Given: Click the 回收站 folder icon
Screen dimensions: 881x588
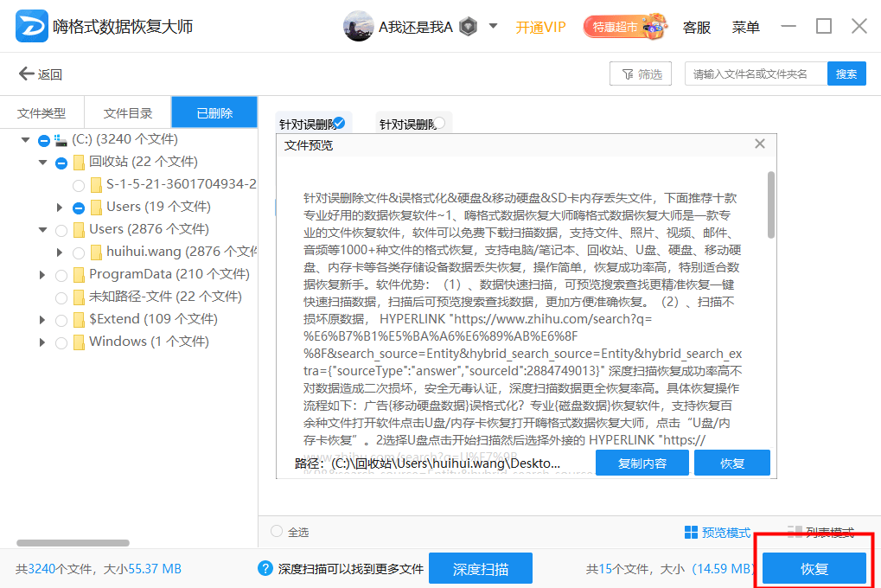Looking at the screenshot, I should pyautogui.click(x=80, y=163).
